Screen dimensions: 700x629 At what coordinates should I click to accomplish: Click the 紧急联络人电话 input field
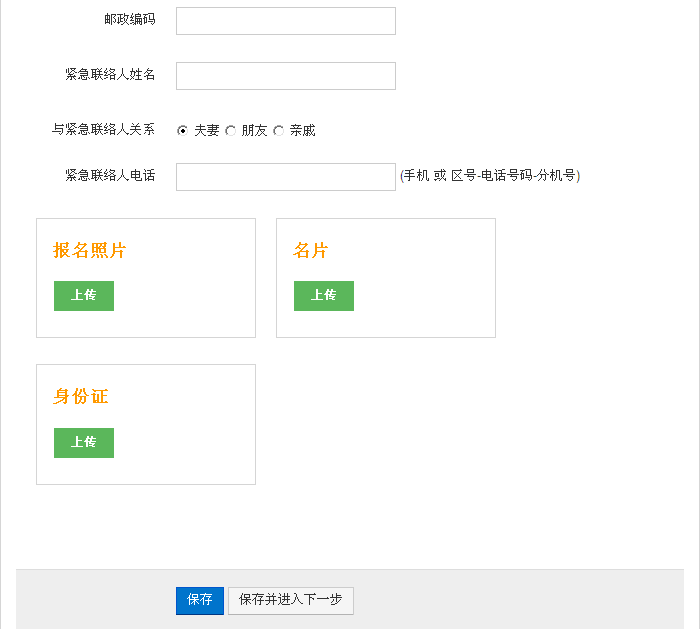point(286,177)
